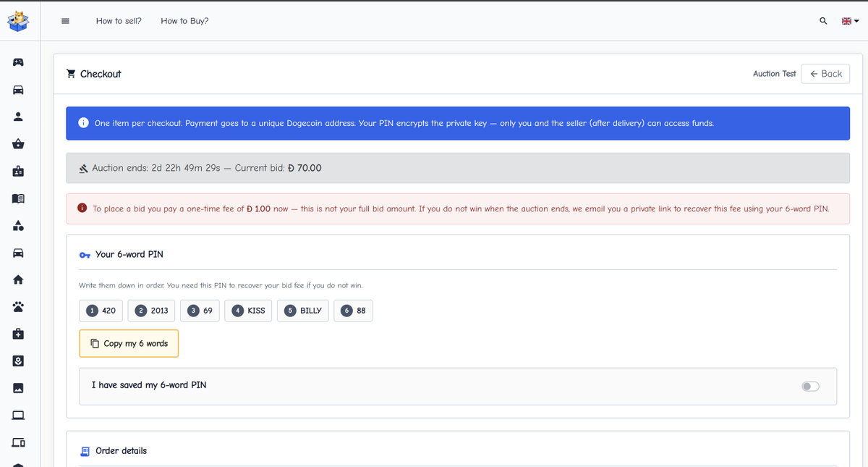
Task: Select the shapes category sidebar icon
Action: [x=18, y=225]
